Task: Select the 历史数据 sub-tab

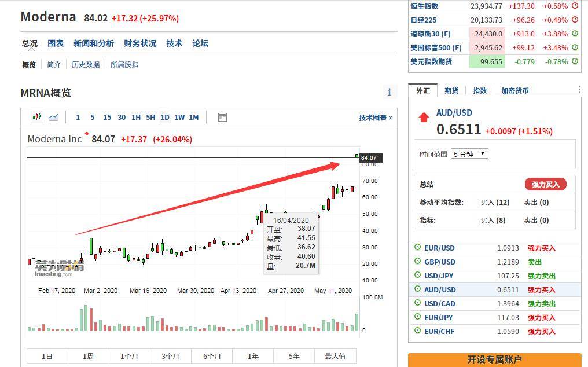Action: point(86,65)
